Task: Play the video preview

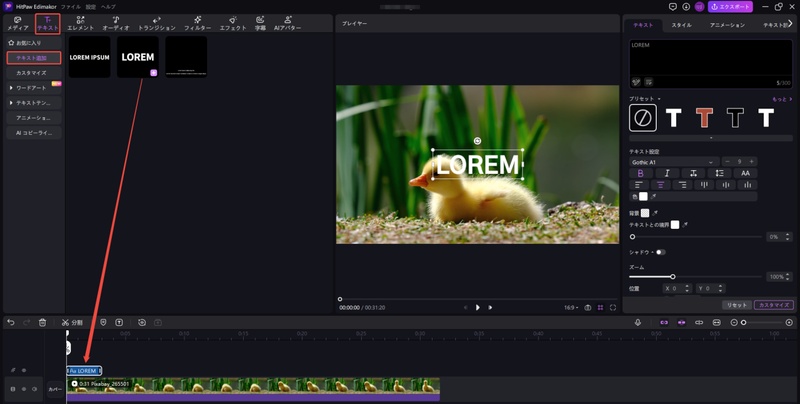Action: pos(478,308)
